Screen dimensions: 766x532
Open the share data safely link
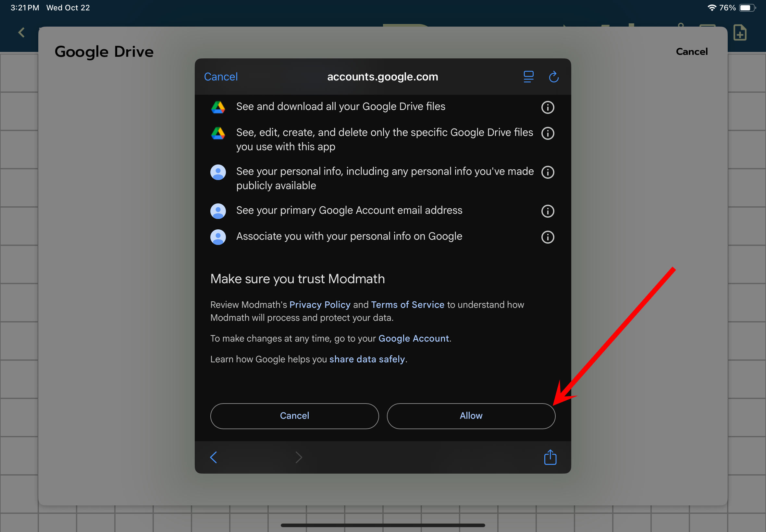367,359
